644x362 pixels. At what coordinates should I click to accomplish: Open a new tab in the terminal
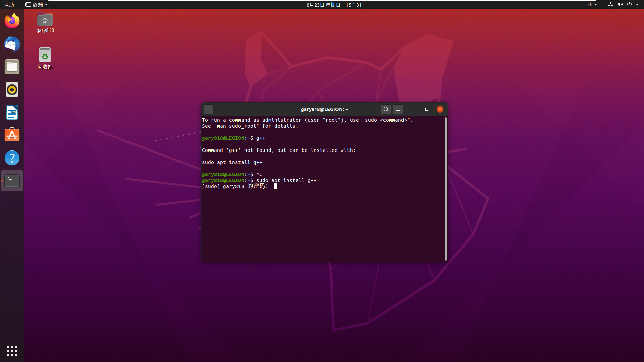click(x=209, y=109)
